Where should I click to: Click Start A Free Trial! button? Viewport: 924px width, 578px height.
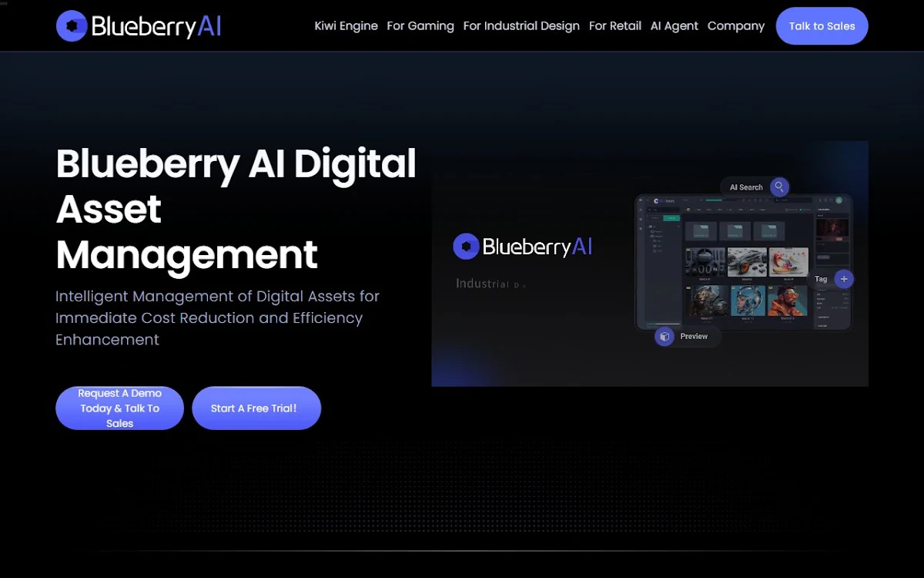[x=256, y=408]
